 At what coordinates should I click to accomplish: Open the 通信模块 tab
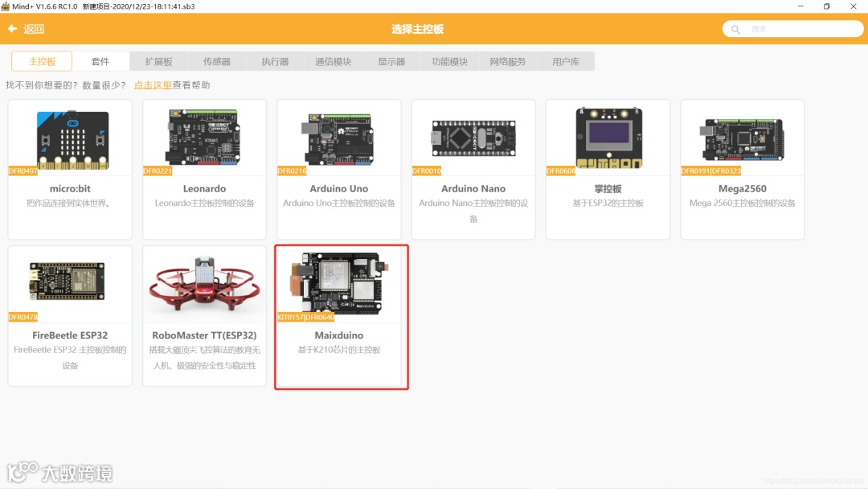(x=334, y=61)
